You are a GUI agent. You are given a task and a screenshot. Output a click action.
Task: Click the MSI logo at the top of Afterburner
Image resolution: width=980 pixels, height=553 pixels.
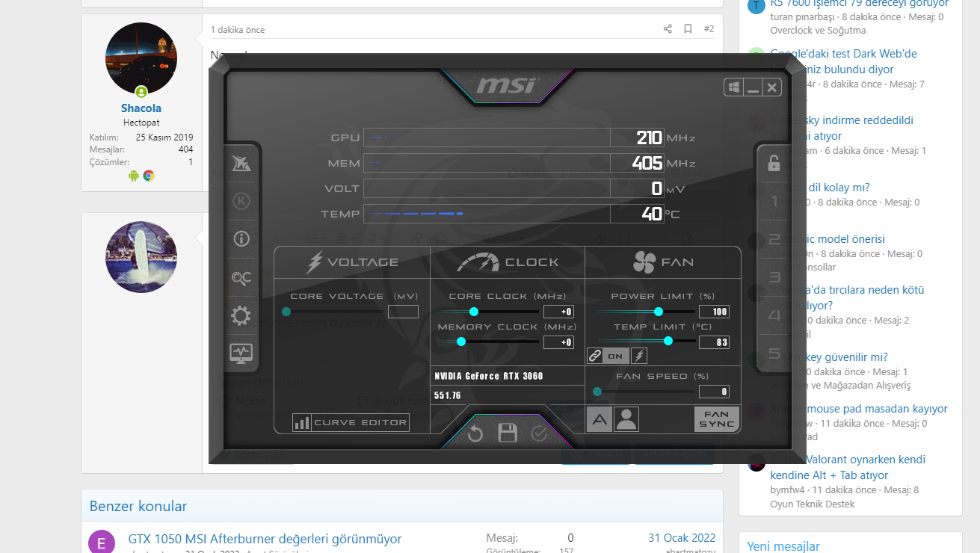tap(506, 85)
